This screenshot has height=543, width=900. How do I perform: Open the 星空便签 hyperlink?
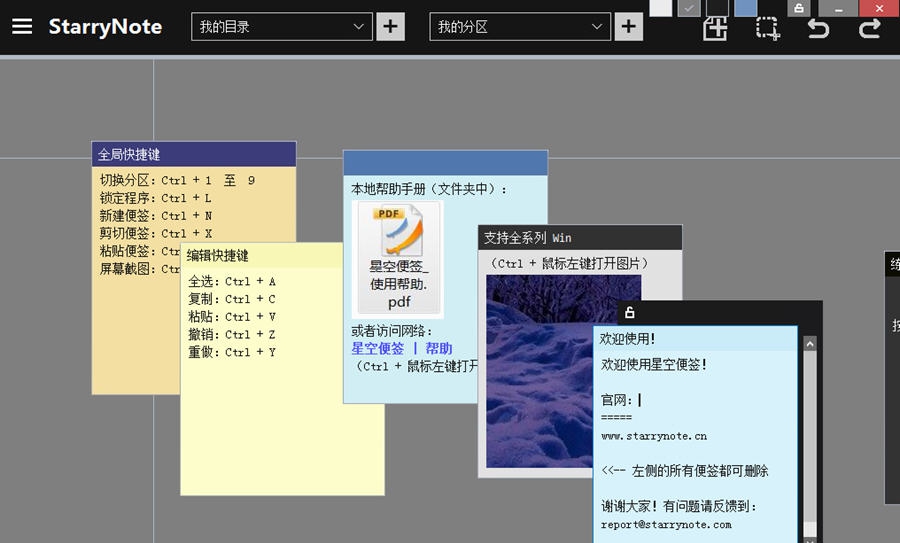pos(378,348)
